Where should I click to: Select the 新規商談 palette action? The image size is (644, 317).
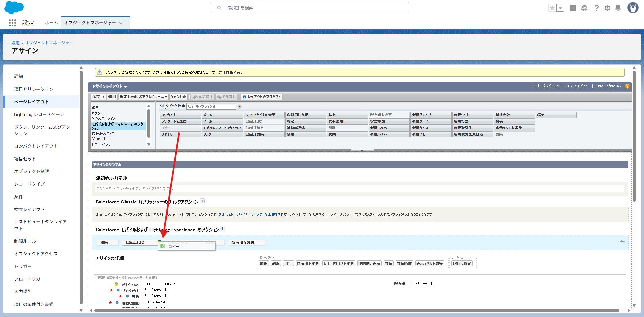point(514,115)
